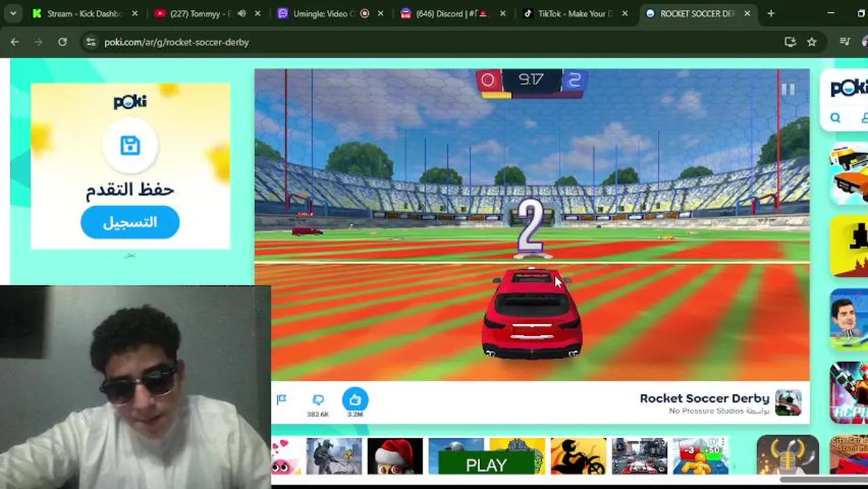Open the soccer heads game thumbnail in sidebar

click(x=849, y=319)
